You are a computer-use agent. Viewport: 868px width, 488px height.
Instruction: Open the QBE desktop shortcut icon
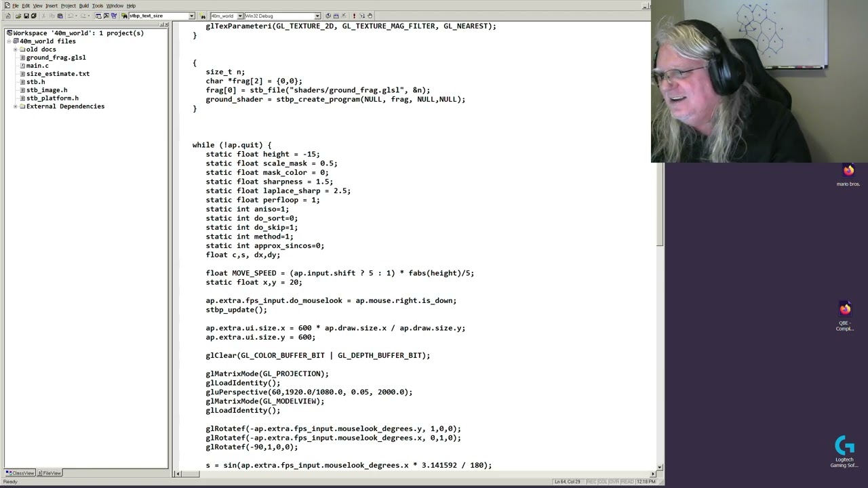pyautogui.click(x=845, y=317)
